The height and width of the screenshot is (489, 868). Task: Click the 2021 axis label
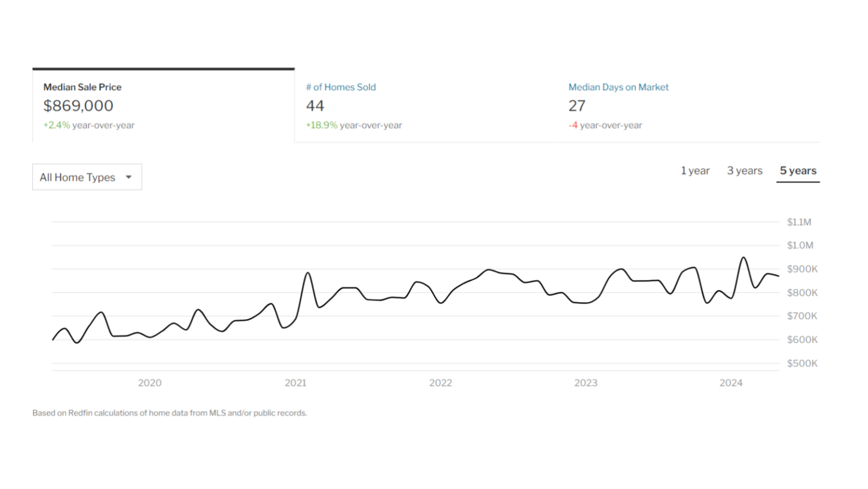[x=296, y=383]
